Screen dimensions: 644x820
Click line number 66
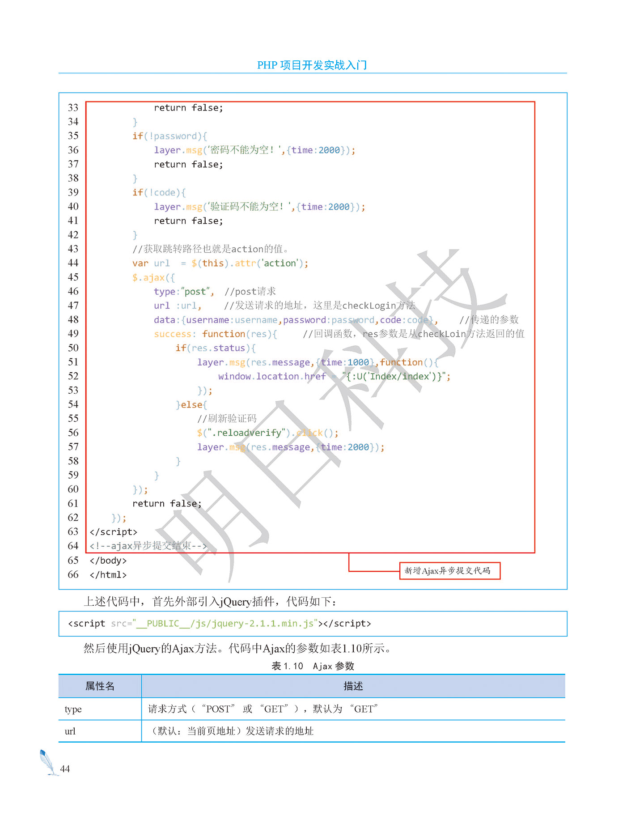coord(73,575)
